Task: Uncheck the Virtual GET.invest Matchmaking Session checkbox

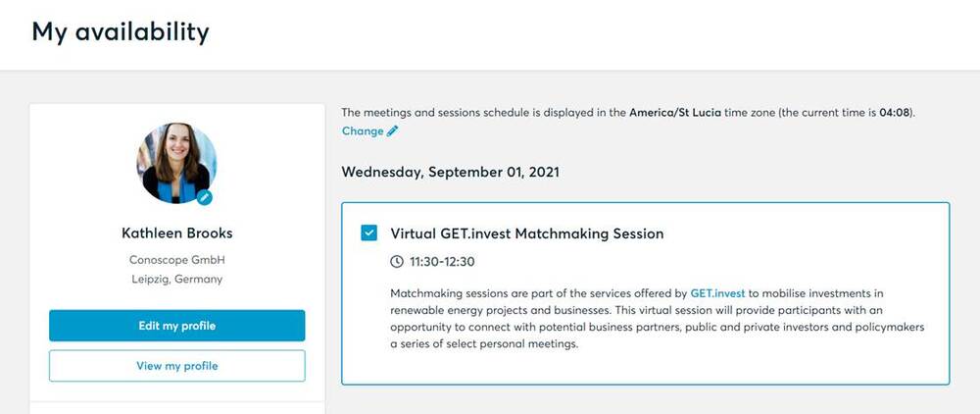Action: point(369,233)
